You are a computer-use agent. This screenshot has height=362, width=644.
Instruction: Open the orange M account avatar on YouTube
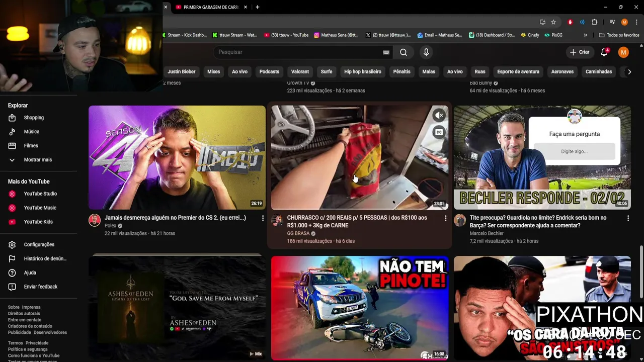pyautogui.click(x=623, y=52)
